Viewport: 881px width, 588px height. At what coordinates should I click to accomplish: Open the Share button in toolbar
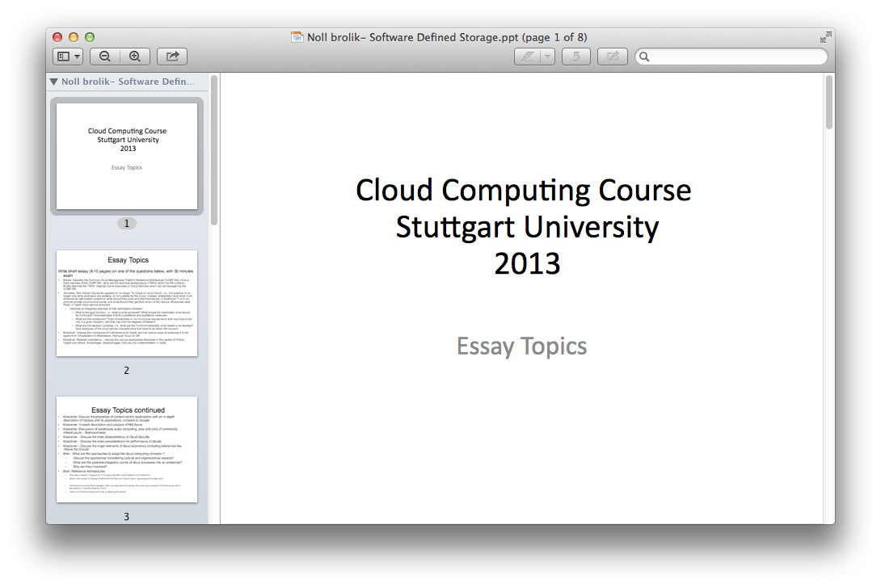(172, 57)
